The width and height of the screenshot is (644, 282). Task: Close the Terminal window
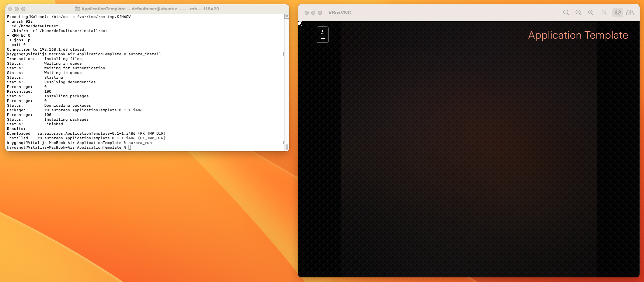(10, 9)
